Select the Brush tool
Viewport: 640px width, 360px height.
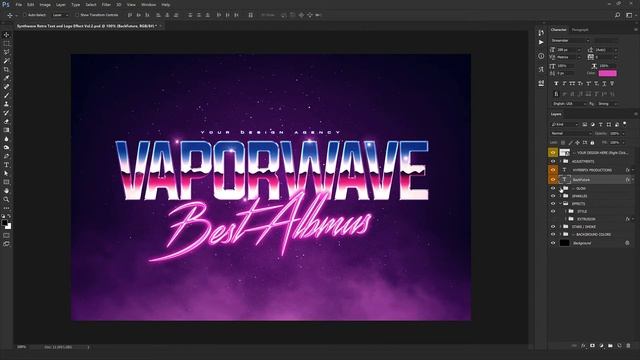click(7, 96)
